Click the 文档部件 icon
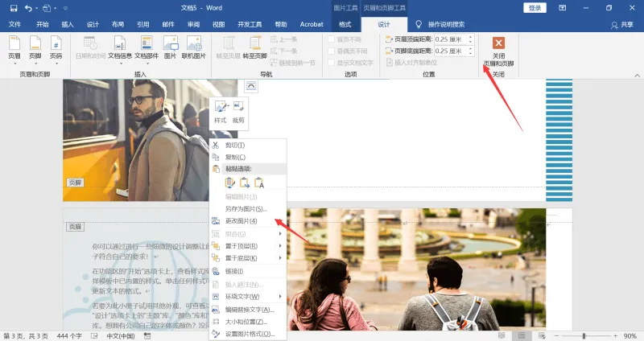Screen dimensions: 644x341 pos(147,43)
